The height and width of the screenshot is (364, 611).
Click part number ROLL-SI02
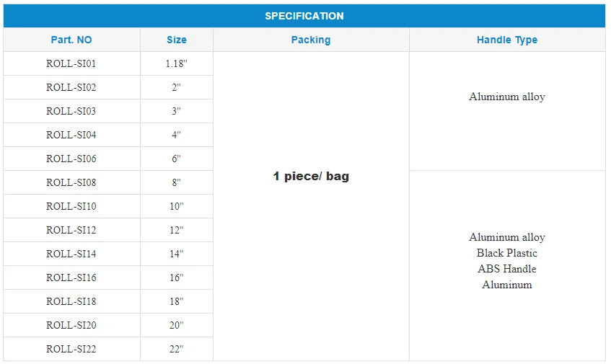click(71, 87)
